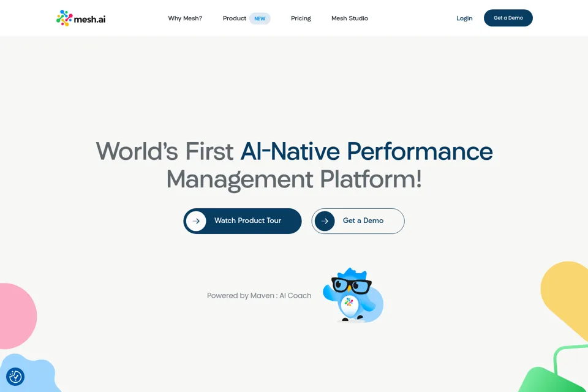Open the Mesh Studio page
Screen dimensions: 588x392
click(x=350, y=18)
